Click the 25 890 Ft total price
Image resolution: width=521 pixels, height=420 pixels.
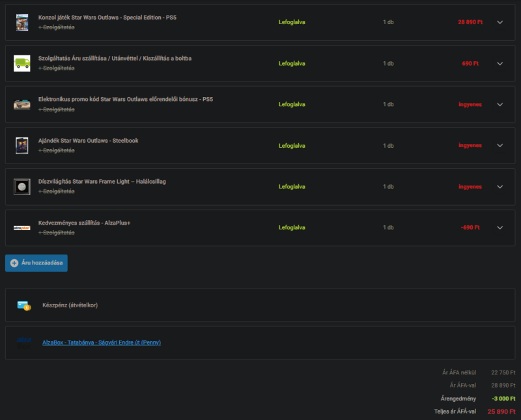pyautogui.click(x=501, y=412)
